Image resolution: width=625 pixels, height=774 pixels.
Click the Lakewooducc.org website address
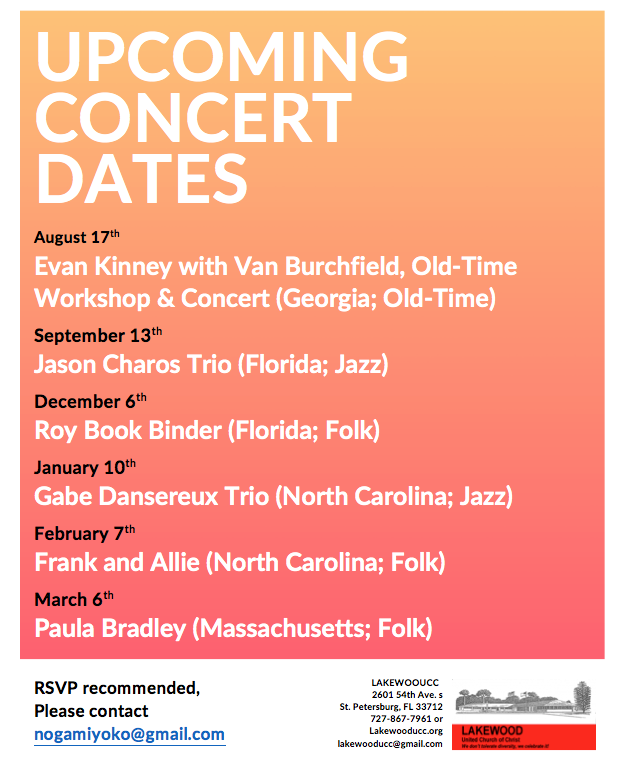[409, 731]
